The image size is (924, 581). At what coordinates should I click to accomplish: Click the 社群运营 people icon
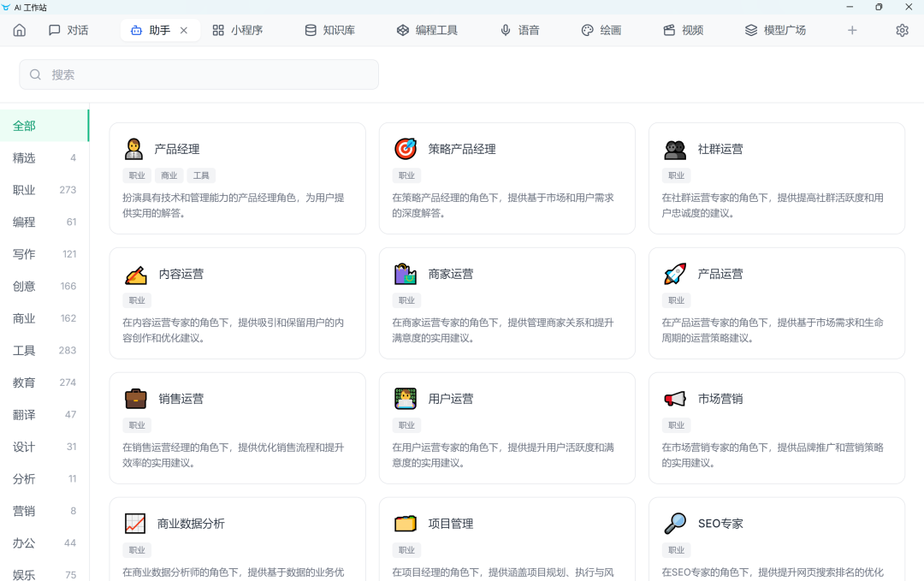675,150
